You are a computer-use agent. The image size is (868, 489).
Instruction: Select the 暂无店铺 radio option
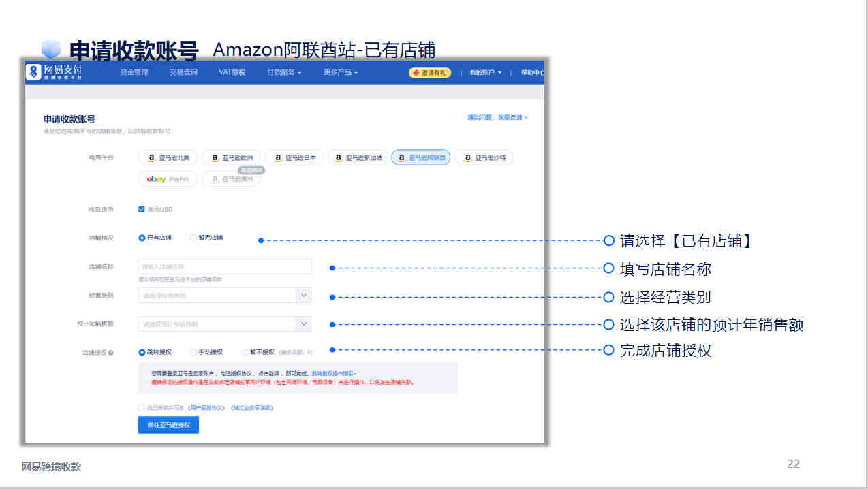point(193,238)
